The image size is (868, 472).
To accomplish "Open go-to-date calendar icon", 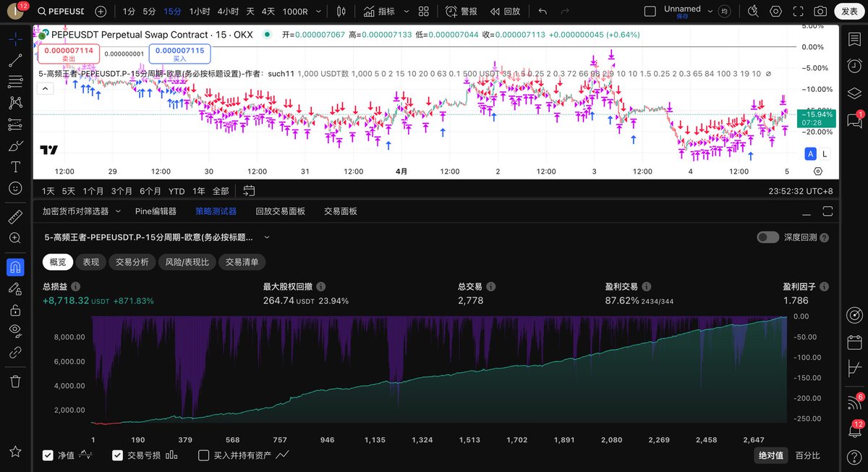I will tap(249, 191).
